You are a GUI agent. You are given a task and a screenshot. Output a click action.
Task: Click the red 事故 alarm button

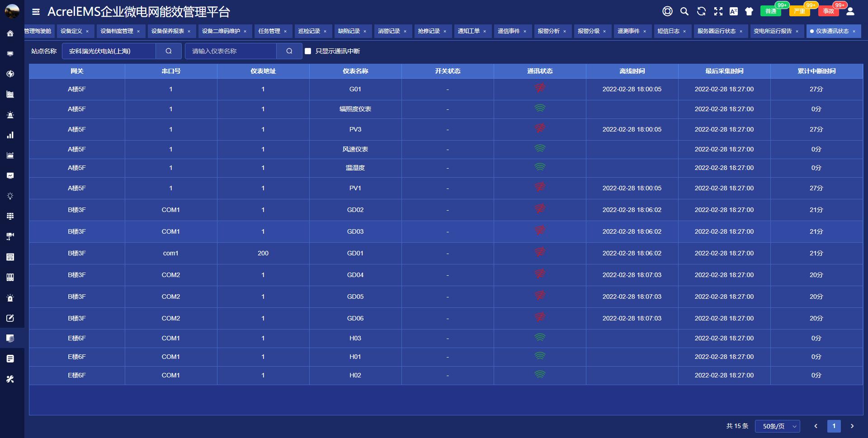[x=828, y=11]
